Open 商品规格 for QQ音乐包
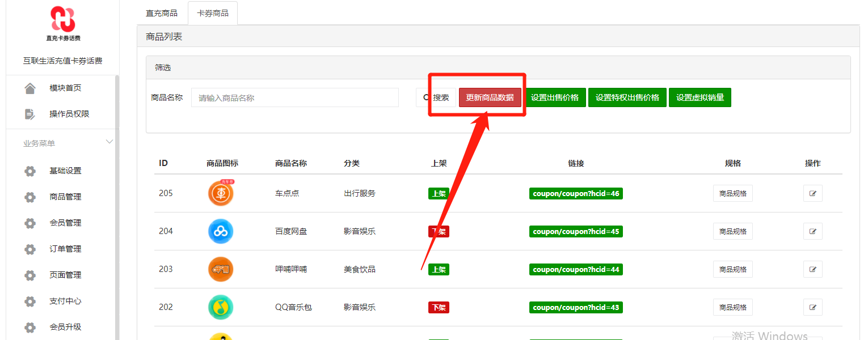 [x=733, y=307]
